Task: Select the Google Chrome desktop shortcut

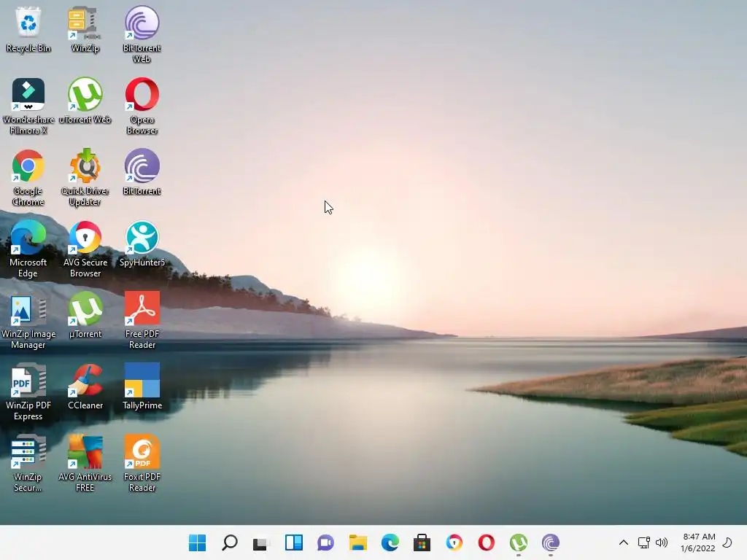Action: click(28, 178)
